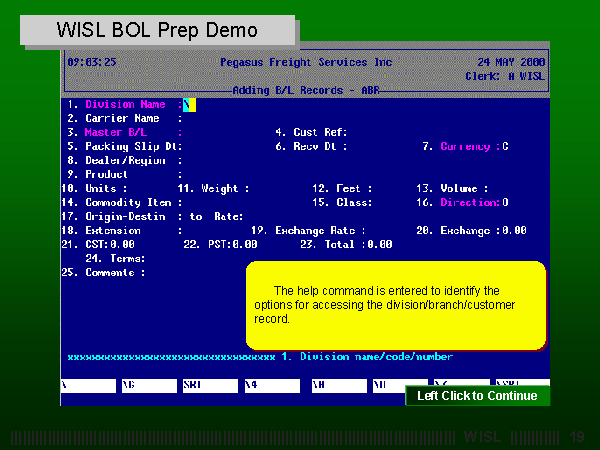Click the WISL BOL Prep Demo title
600x450 pixels.
point(157,30)
